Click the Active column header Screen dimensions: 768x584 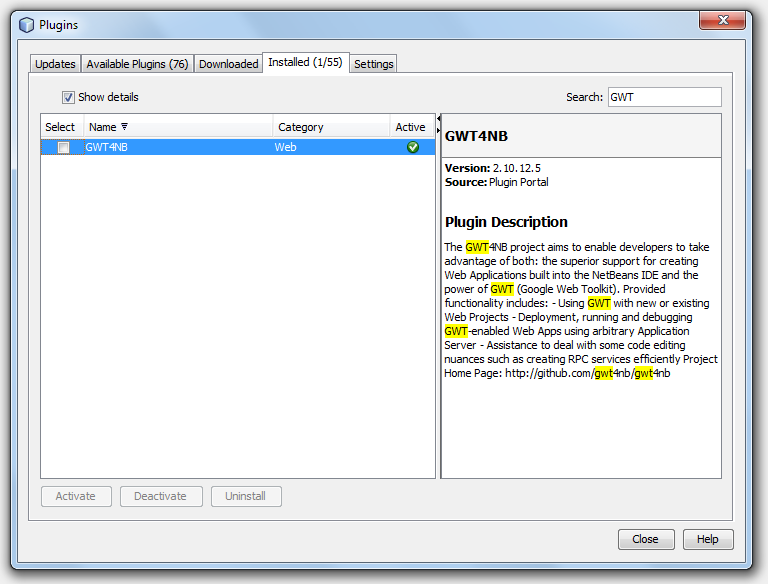tap(411, 127)
